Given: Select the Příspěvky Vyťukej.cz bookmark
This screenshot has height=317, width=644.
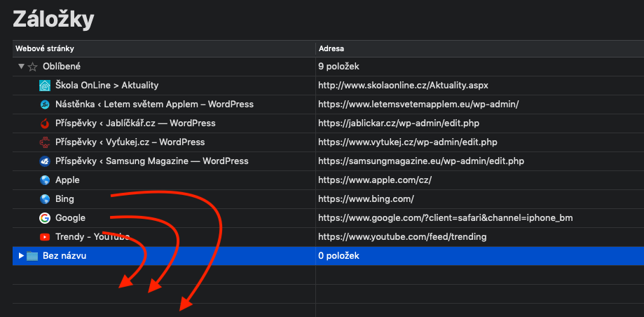Looking at the screenshot, I should (x=130, y=142).
